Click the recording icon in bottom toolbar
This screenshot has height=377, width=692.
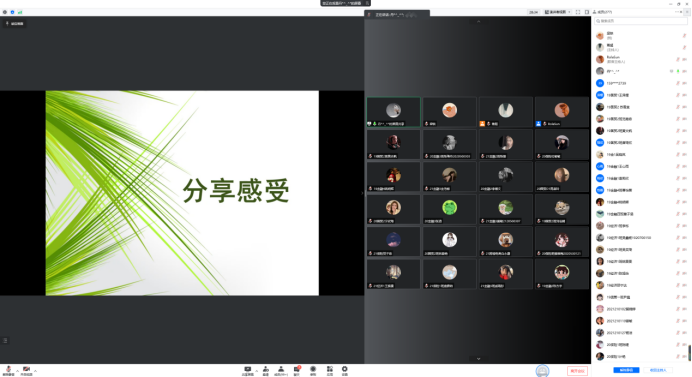coord(313,371)
